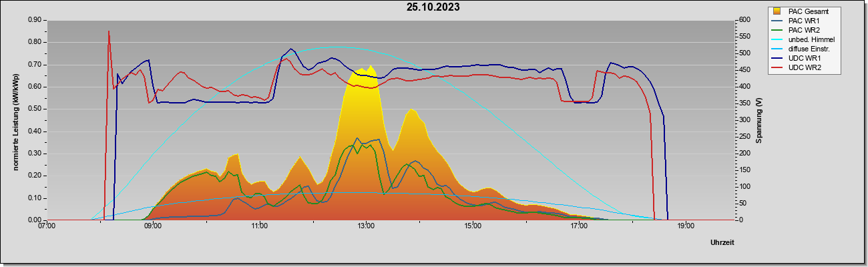This screenshot has height=267, width=868.
Task: Click the 07:00 time axis tick
Action: point(47,226)
